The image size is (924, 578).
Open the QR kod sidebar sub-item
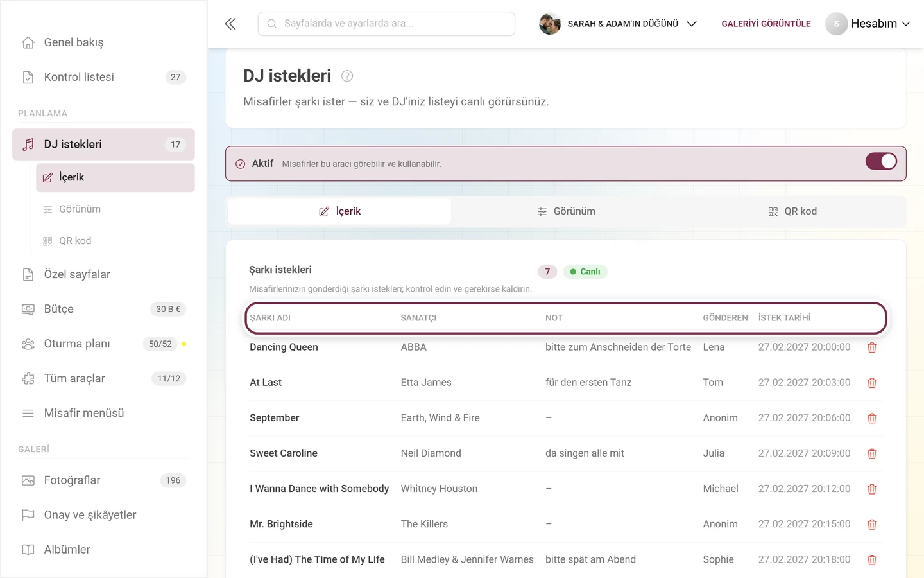(116, 241)
